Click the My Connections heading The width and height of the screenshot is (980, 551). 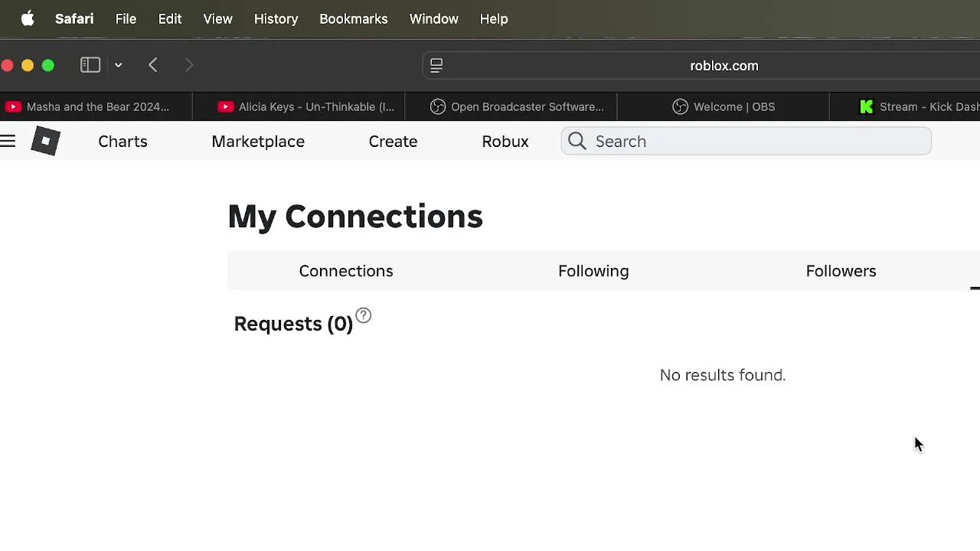pos(355,217)
